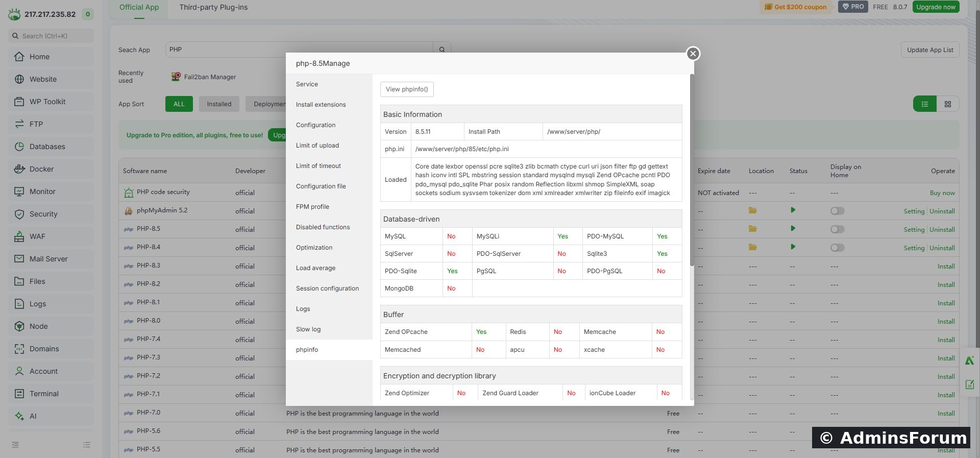
Task: Open PHP-8.4 folder location icon
Action: [x=752, y=247]
